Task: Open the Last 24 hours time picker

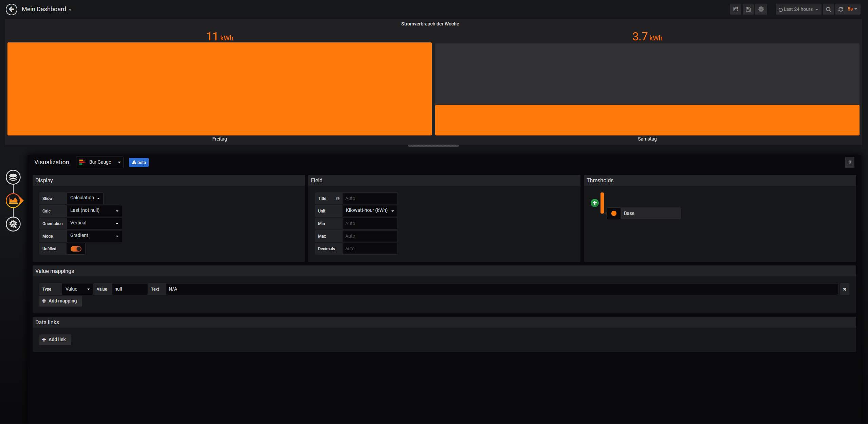Action: (x=798, y=10)
